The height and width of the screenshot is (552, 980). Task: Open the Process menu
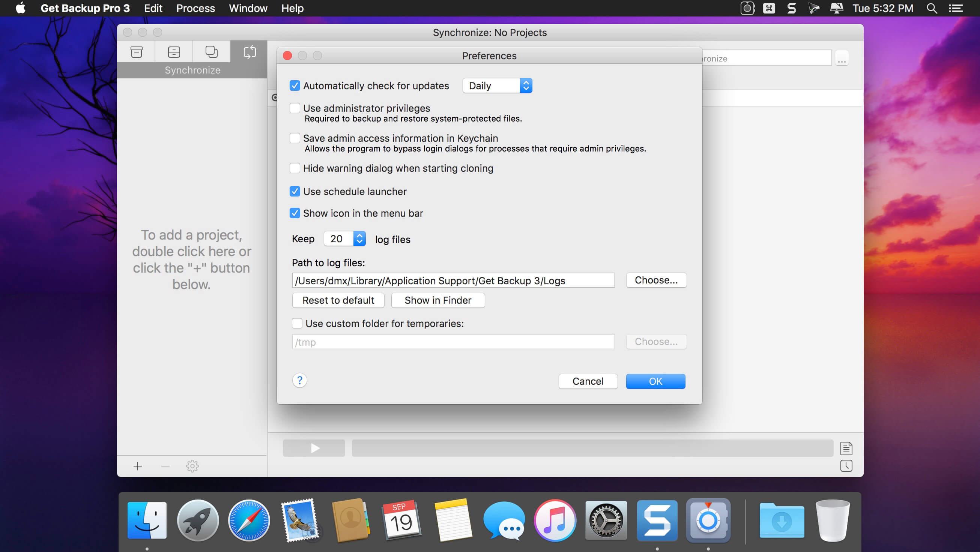point(195,8)
